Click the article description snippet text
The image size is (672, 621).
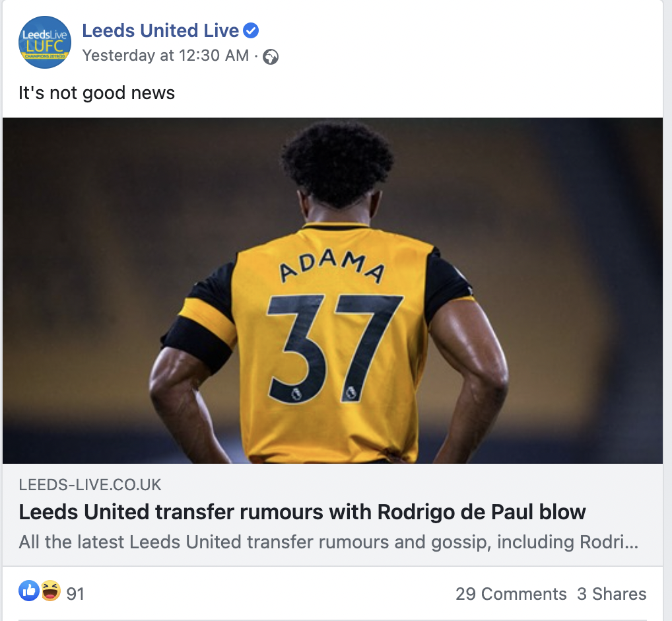pos(329,542)
